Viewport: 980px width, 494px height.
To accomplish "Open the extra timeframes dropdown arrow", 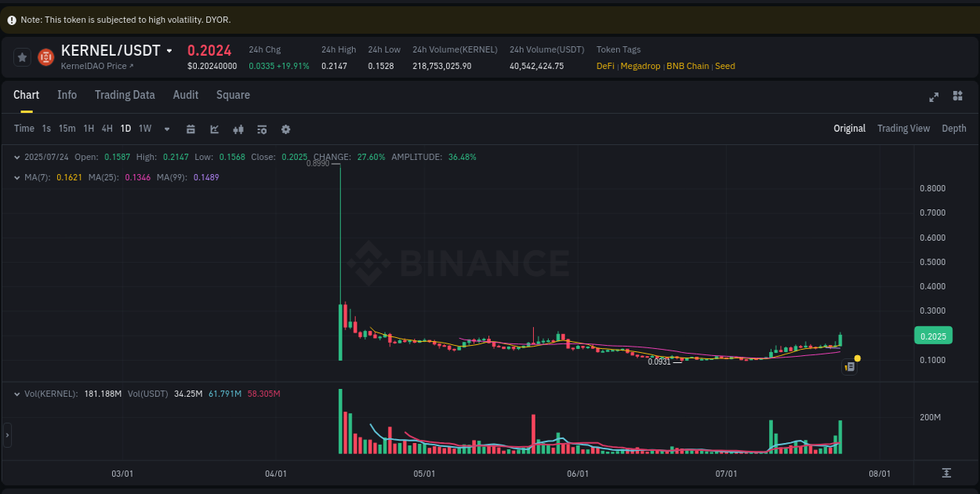I will (166, 129).
